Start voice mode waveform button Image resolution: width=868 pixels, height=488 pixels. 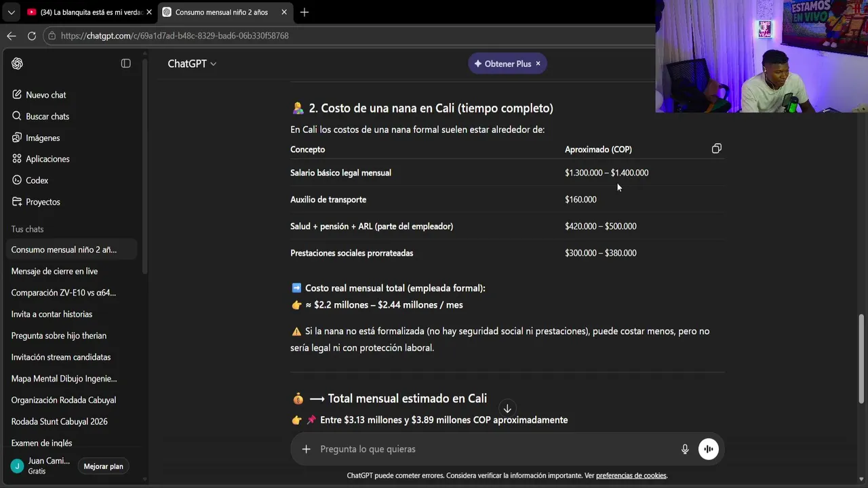coord(709,449)
